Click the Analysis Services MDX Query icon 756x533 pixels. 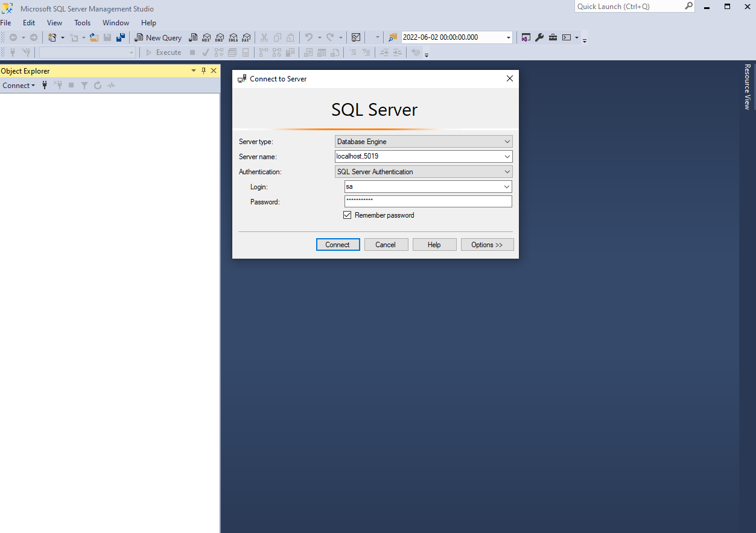coord(206,37)
